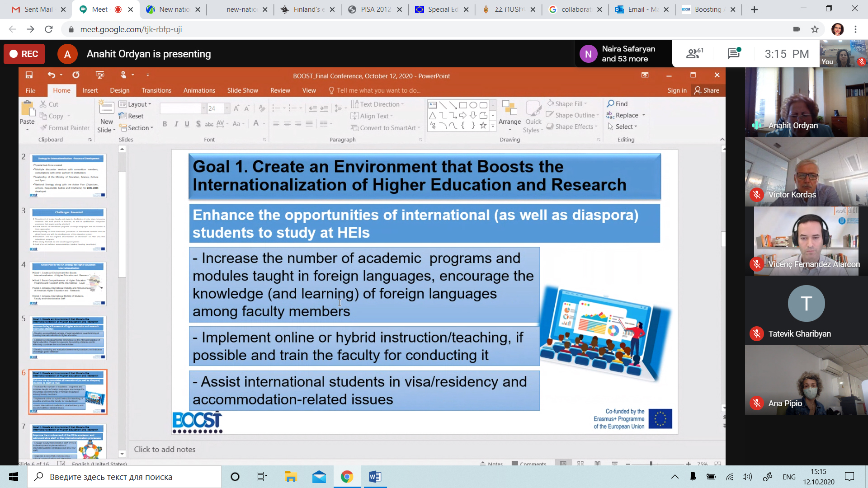Expand the Layout dropdown
Viewport: 868px width, 488px height.
136,104
